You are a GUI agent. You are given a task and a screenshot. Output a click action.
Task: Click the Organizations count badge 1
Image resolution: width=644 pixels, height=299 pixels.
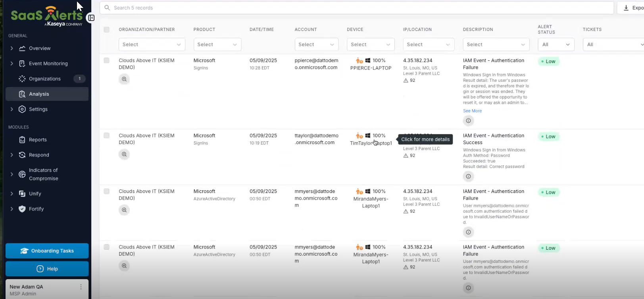click(x=79, y=79)
